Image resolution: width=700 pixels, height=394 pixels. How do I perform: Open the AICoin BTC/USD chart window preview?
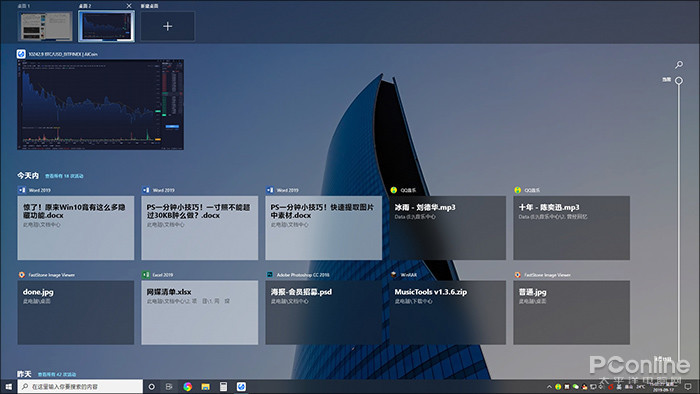click(x=100, y=104)
